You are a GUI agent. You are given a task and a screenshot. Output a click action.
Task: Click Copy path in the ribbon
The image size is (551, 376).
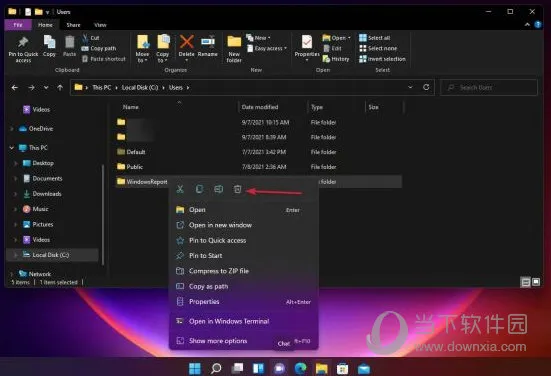[x=99, y=48]
